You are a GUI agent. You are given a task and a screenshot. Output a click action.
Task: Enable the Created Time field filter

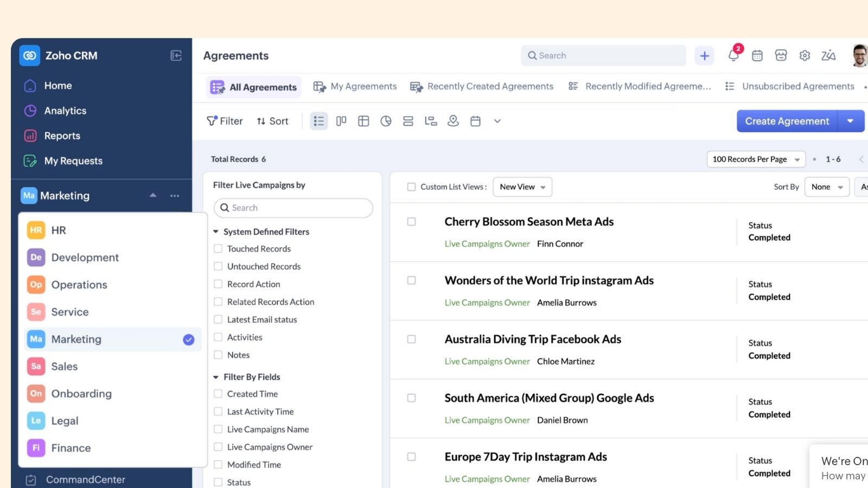(218, 394)
